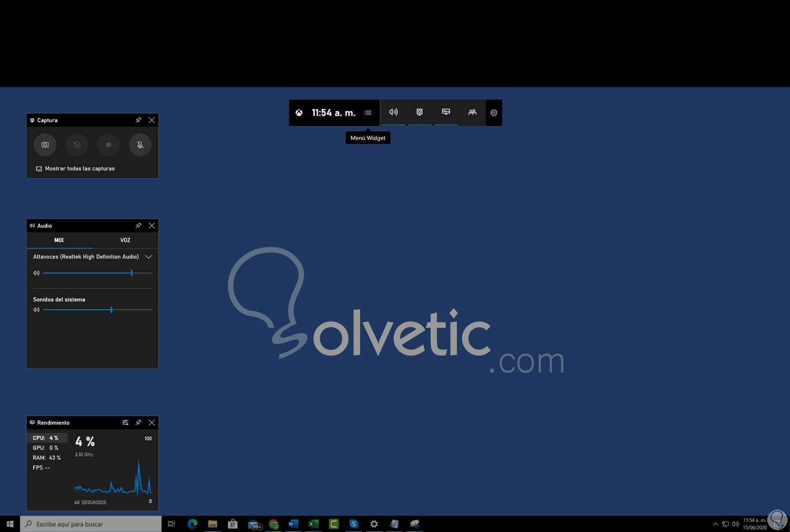Open Rendimiento performance options icon
The image size is (790, 532).
click(125, 422)
